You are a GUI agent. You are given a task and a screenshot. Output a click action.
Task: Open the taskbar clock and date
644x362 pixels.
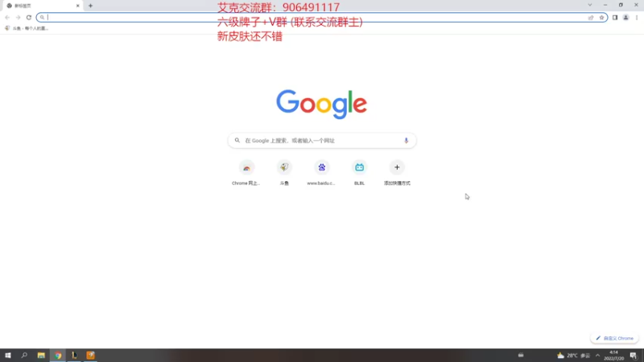coord(613,356)
